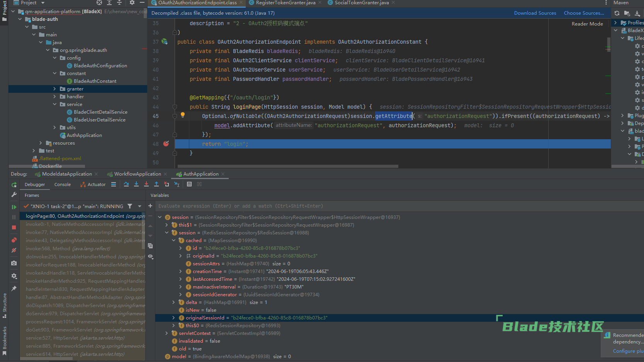Collapse all in Project panel
This screenshot has width=644, height=362.
119,3
